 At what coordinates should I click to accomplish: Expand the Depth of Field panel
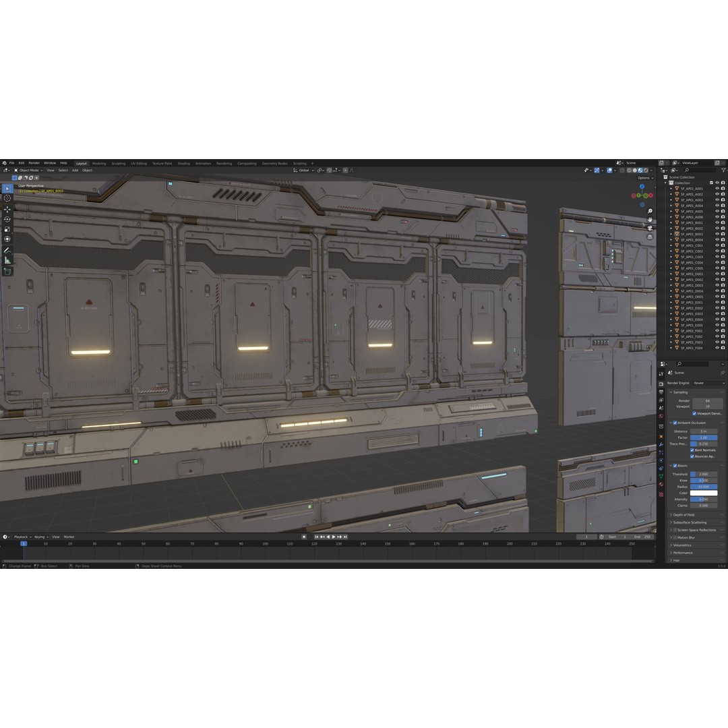[684, 515]
